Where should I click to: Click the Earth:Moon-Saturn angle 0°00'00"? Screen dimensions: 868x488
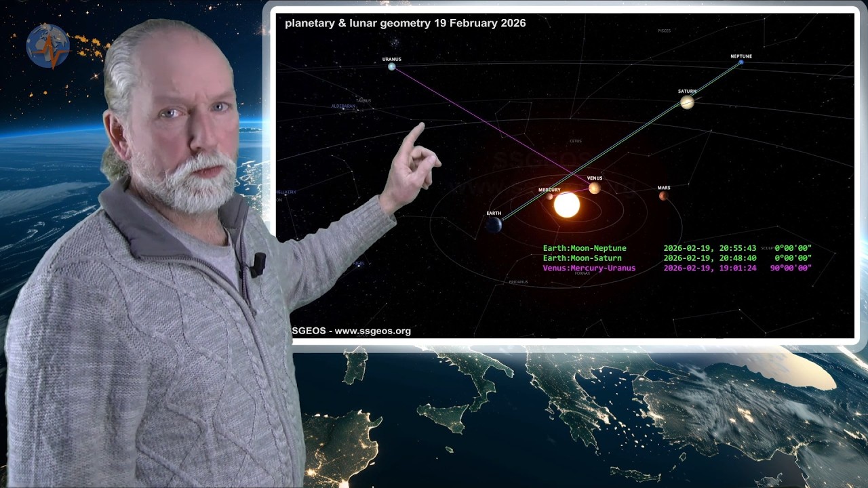(x=793, y=258)
